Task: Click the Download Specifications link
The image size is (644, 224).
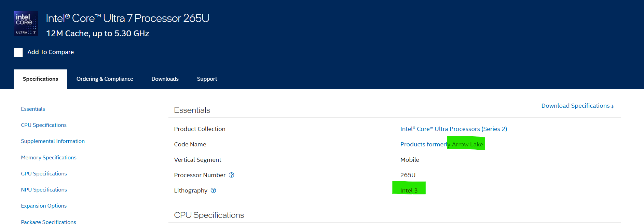Action: tap(577, 106)
